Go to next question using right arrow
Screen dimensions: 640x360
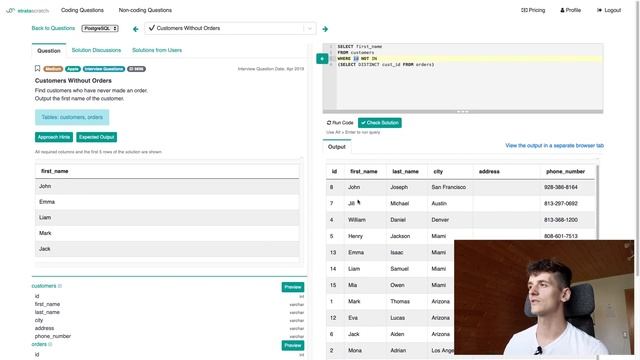click(x=325, y=29)
